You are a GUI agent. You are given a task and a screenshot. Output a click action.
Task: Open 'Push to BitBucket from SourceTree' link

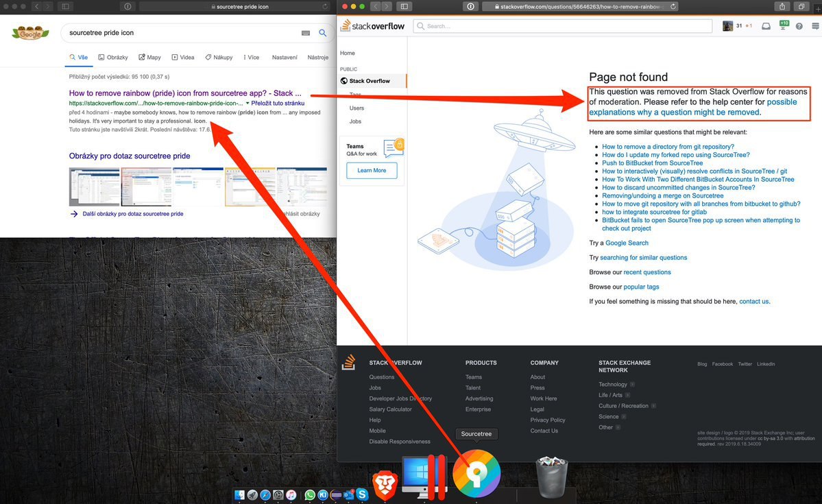(x=652, y=163)
